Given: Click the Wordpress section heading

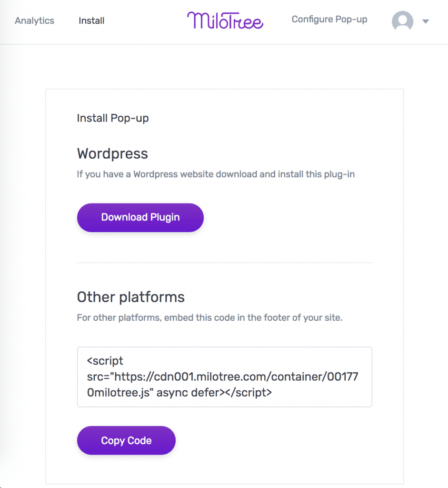Looking at the screenshot, I should click(112, 153).
